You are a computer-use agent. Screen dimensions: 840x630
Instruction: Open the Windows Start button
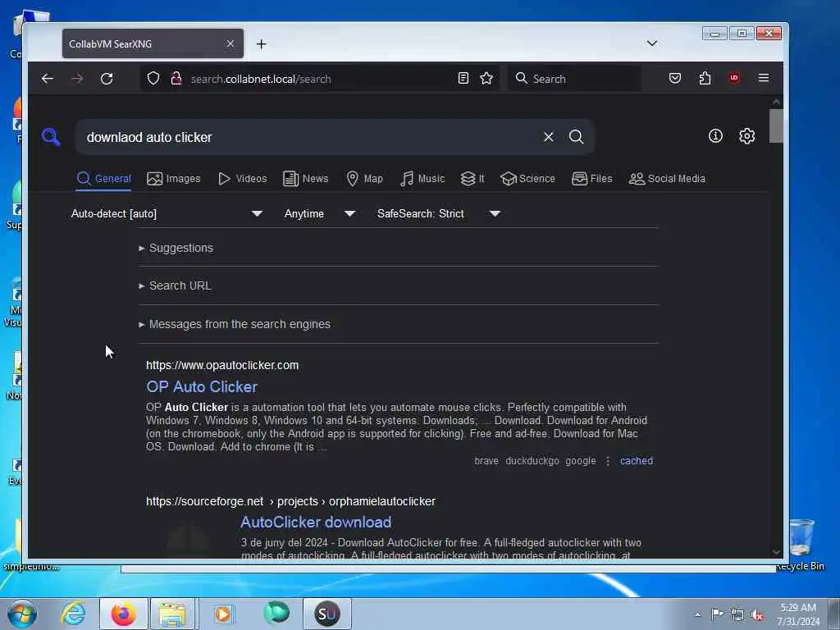(22, 614)
